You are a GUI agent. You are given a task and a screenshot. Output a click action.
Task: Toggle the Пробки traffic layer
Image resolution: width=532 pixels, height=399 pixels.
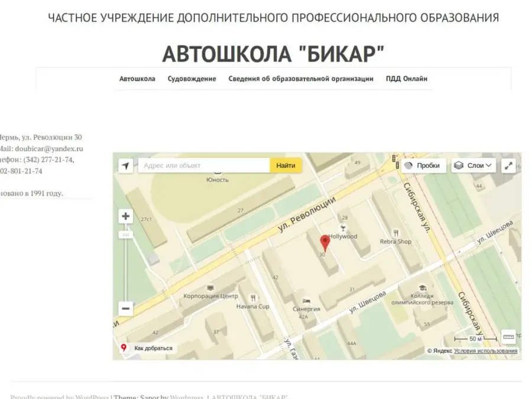tap(423, 166)
